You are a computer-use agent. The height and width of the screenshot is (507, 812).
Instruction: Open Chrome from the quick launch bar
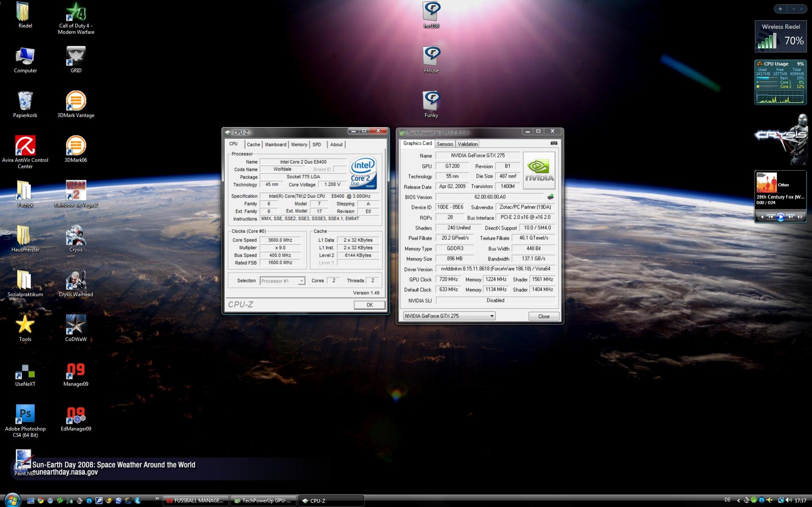[41, 501]
